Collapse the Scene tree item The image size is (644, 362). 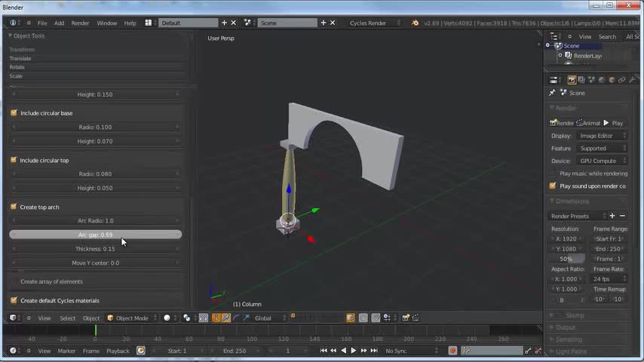(x=548, y=45)
